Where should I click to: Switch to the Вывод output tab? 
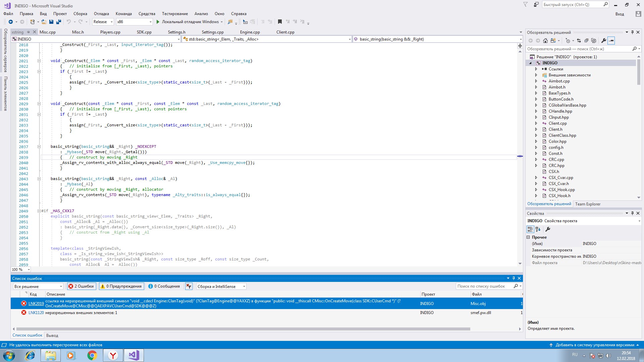[x=52, y=336]
